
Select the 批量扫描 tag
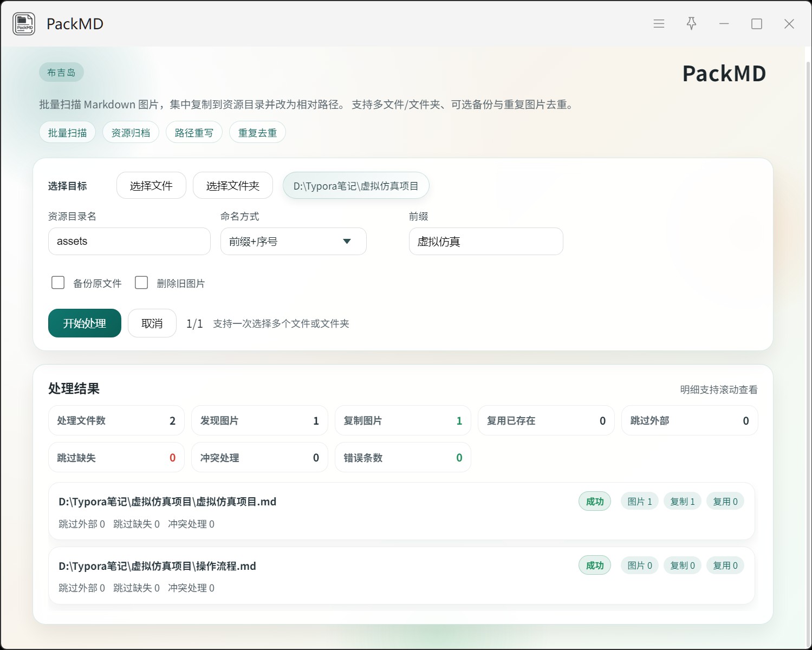pyautogui.click(x=67, y=133)
